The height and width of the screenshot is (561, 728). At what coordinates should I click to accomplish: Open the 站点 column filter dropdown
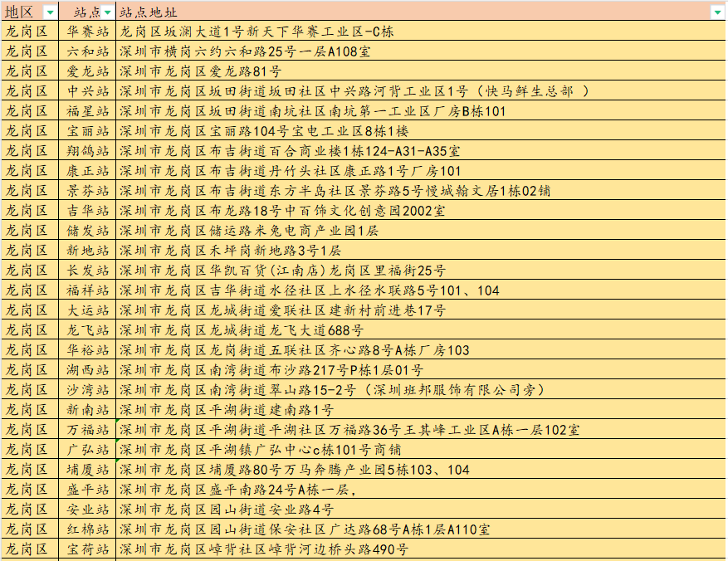click(x=108, y=12)
